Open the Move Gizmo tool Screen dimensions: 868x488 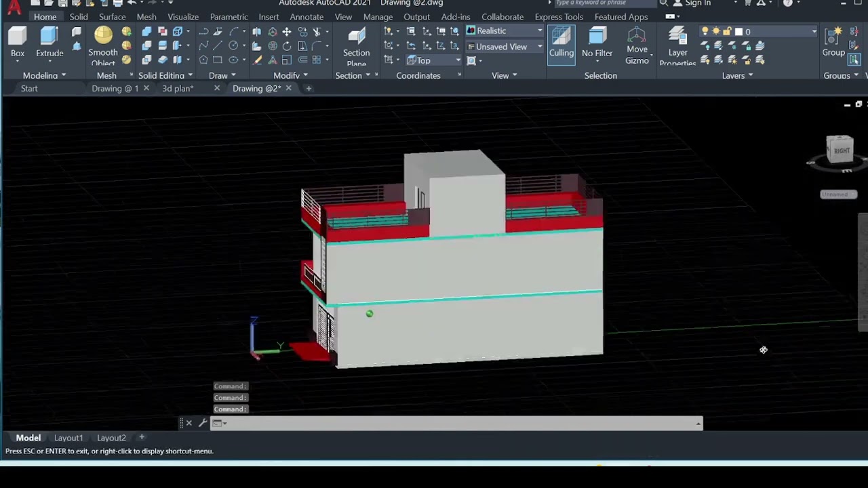tap(637, 45)
